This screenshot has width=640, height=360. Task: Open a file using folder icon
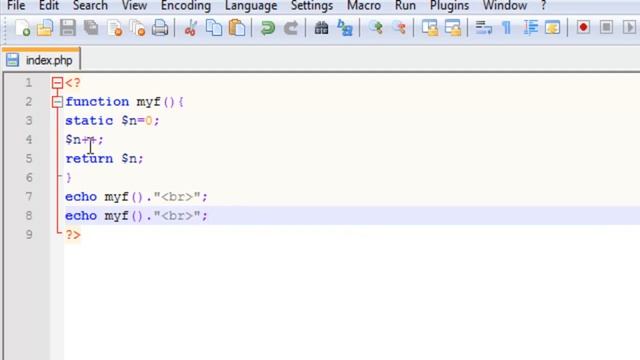click(45, 28)
